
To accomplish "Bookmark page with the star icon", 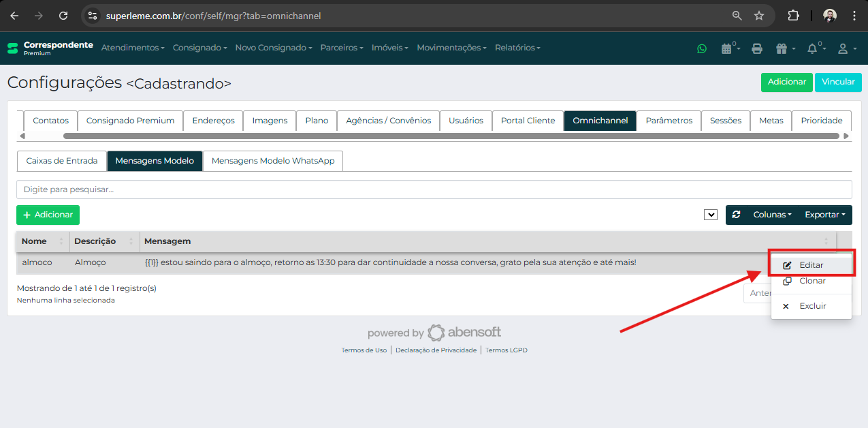I will point(759,16).
